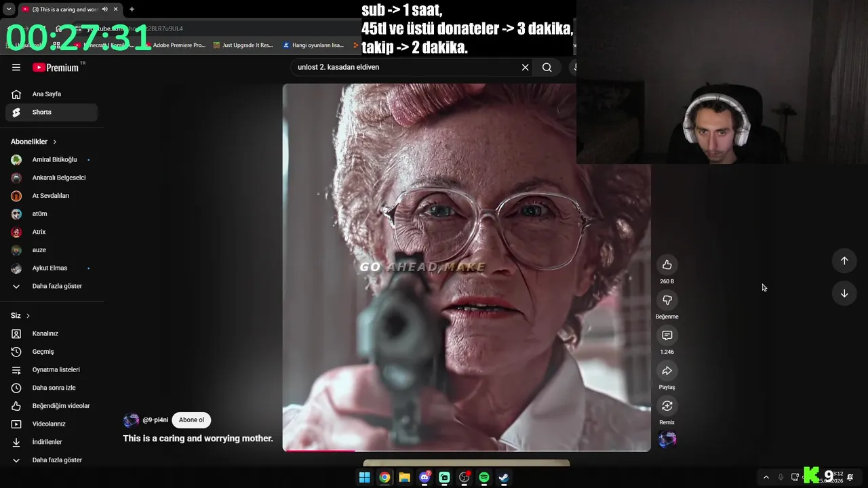Open Kanalınız in the sidebar

52,333
